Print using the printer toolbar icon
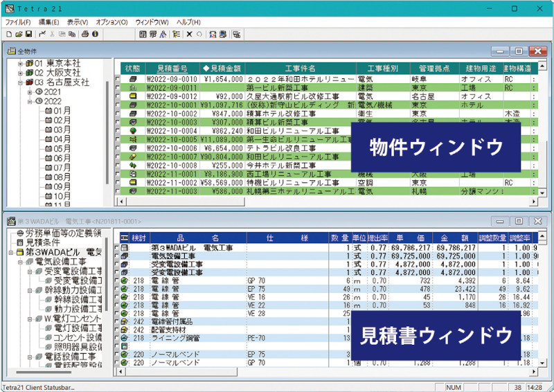Viewport: 554px width, 392px height. pos(85,35)
